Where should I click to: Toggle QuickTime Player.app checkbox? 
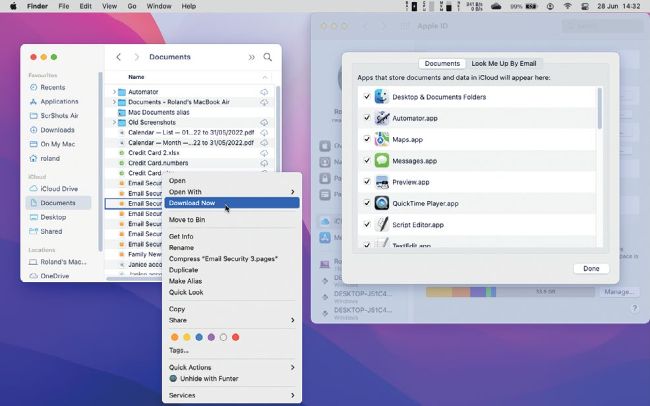[367, 203]
